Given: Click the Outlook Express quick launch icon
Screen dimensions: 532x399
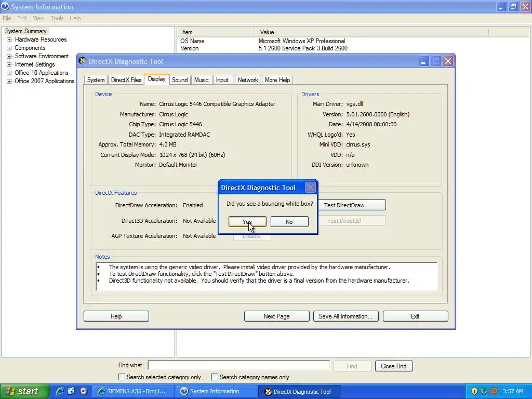Looking at the screenshot, I should 71,391.
